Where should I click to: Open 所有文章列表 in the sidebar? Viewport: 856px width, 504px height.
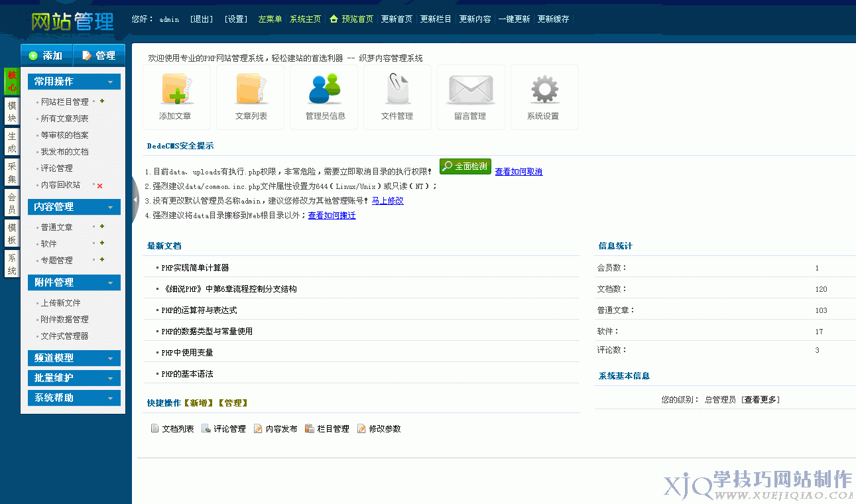click(64, 119)
